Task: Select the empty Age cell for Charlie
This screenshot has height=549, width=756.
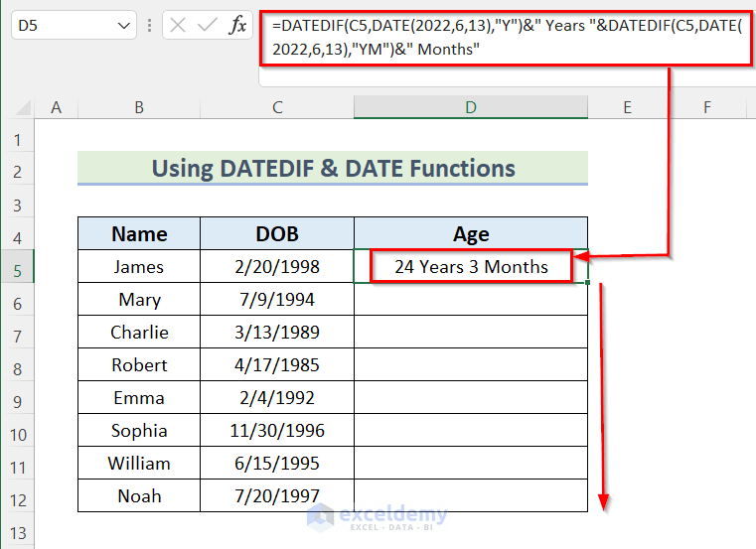Action: tap(471, 333)
